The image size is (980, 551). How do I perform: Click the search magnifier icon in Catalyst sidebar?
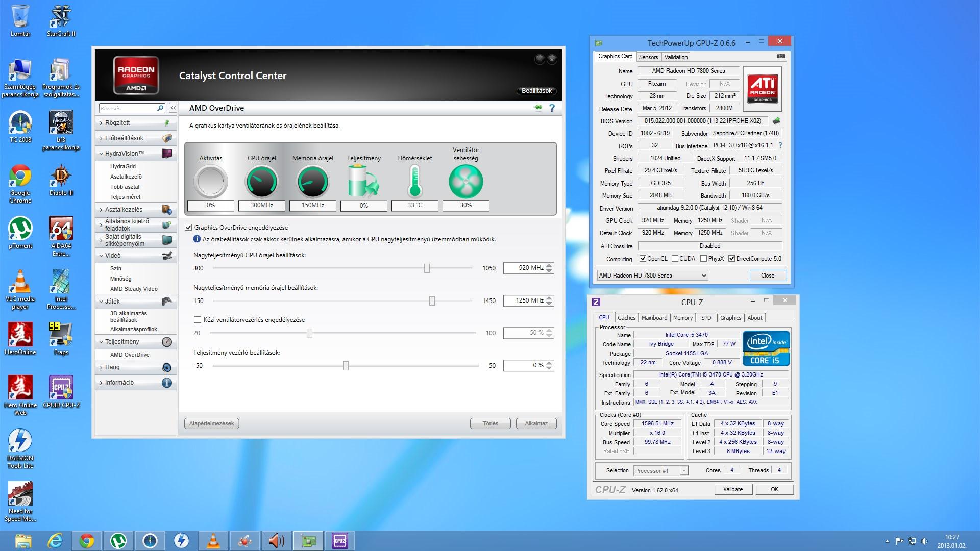[160, 108]
